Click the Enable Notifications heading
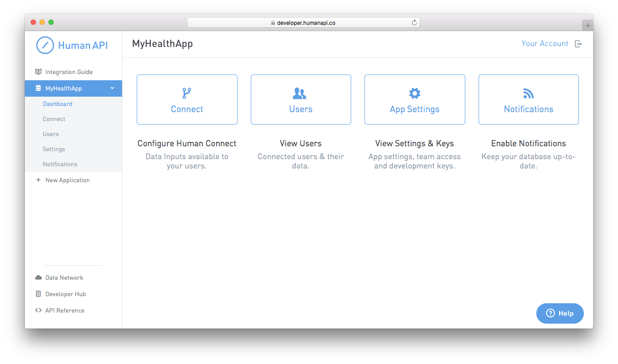Screen dimensions: 618x364 [528, 143]
